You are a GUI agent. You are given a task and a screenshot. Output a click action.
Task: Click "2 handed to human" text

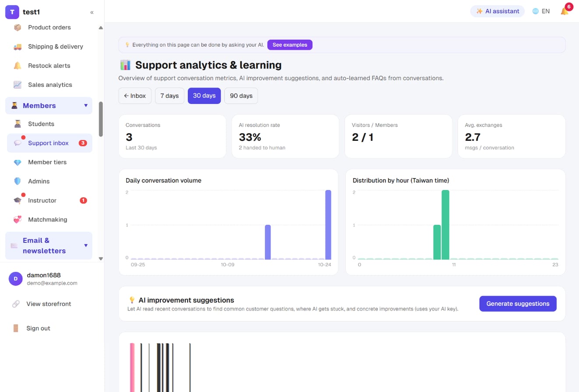[262, 148]
